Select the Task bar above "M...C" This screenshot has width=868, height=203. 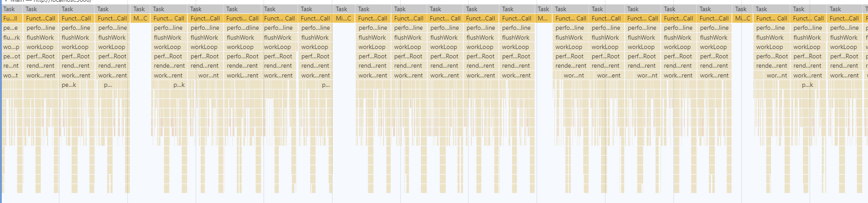[139, 9]
